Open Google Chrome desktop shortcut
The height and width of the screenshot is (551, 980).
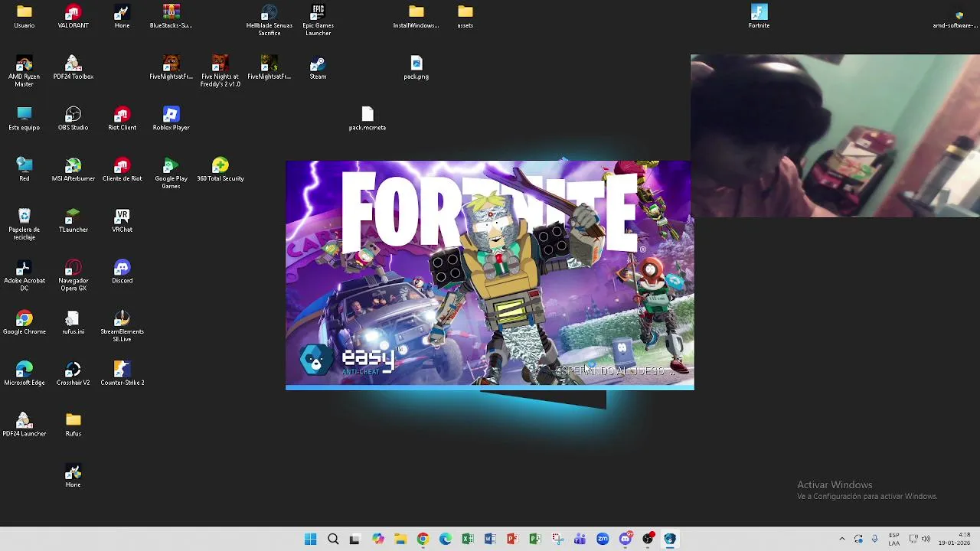click(24, 323)
